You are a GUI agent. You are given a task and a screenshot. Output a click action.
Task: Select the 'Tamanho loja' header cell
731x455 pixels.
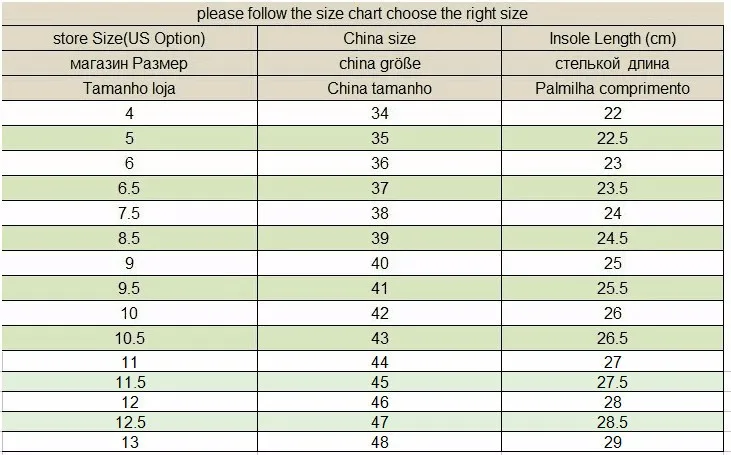pos(129,88)
